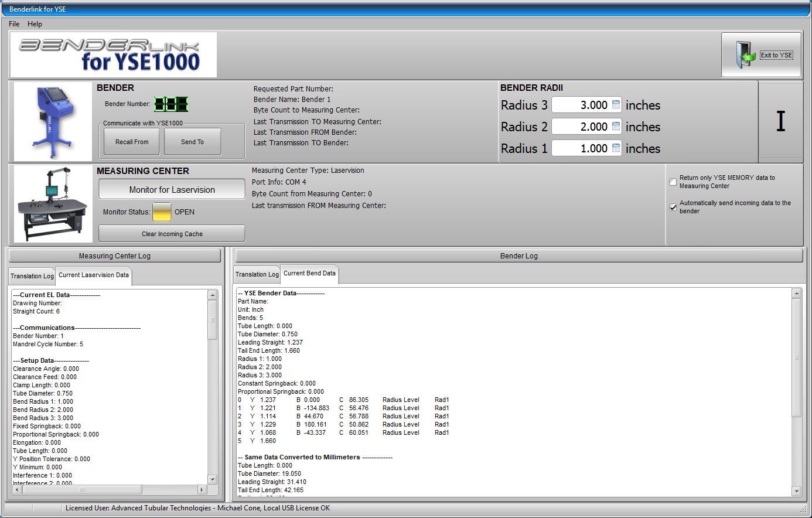The width and height of the screenshot is (812, 518).
Task: Select the Current Bend Data tab
Action: pyautogui.click(x=309, y=274)
